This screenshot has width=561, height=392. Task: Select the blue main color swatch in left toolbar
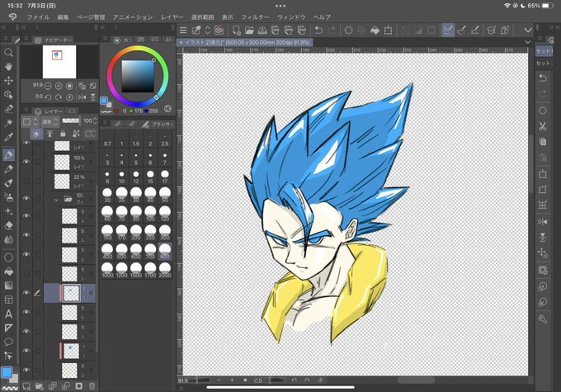(7, 372)
